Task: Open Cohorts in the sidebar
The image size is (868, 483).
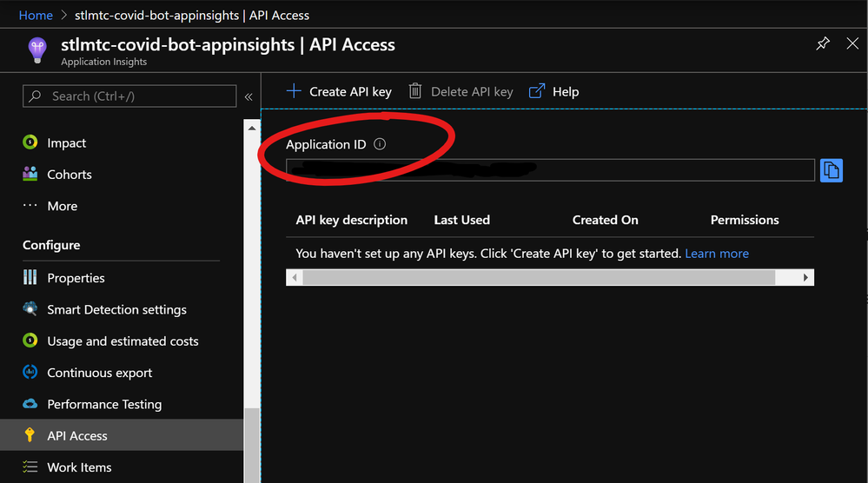Action: click(x=70, y=175)
